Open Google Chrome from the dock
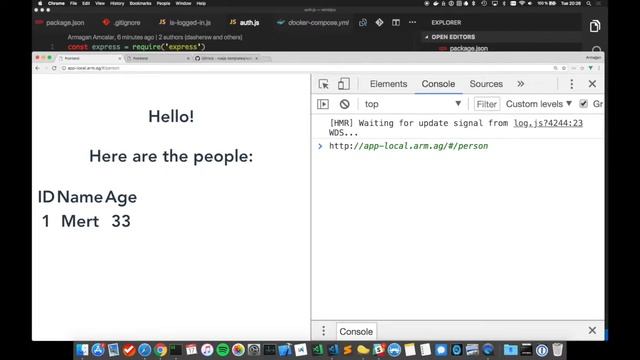This screenshot has width=640, height=360. pos(160,350)
